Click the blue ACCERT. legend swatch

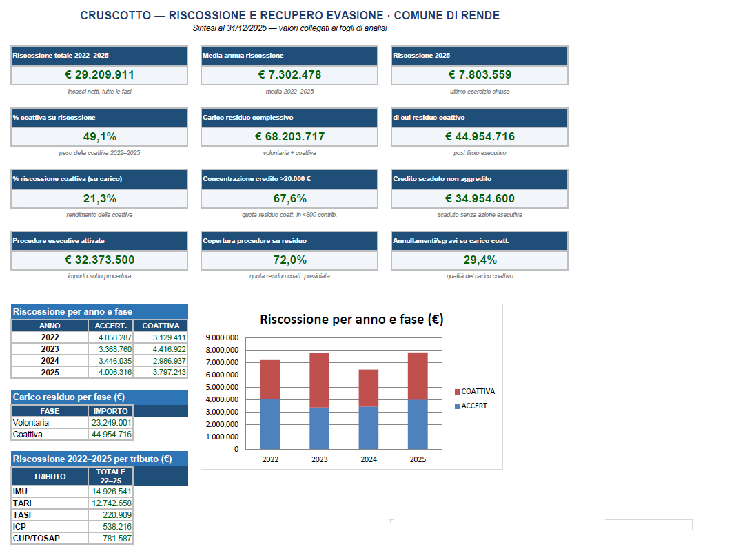pyautogui.click(x=457, y=406)
